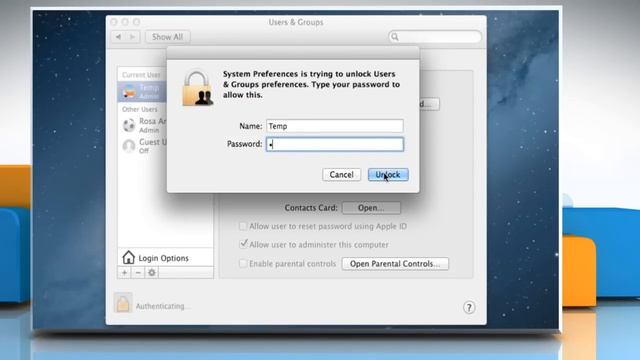
Task: Remove a user with the minus button
Action: [138, 273]
